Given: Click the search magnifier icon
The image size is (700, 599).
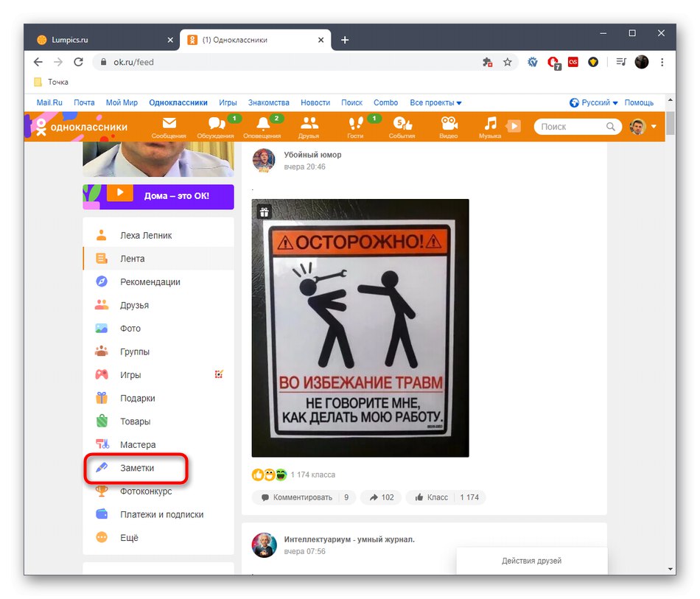Looking at the screenshot, I should point(610,127).
